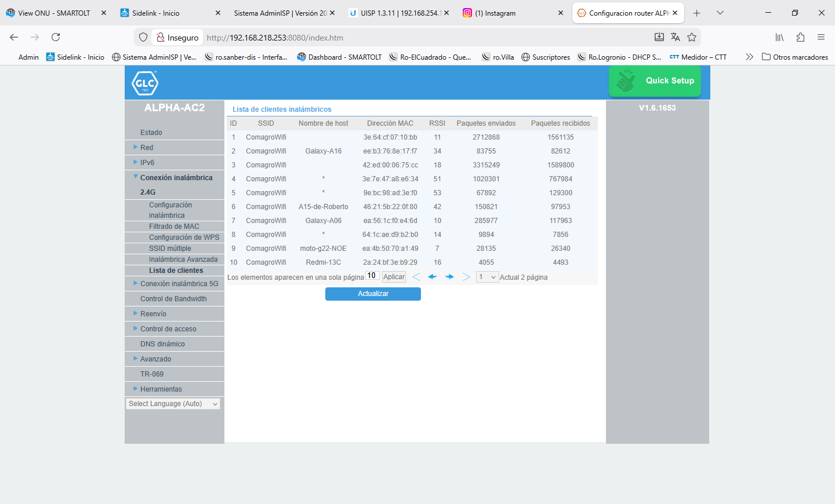Image resolution: width=835 pixels, height=504 pixels.
Task: Expand the Herramientas menu section
Action: [161, 389]
